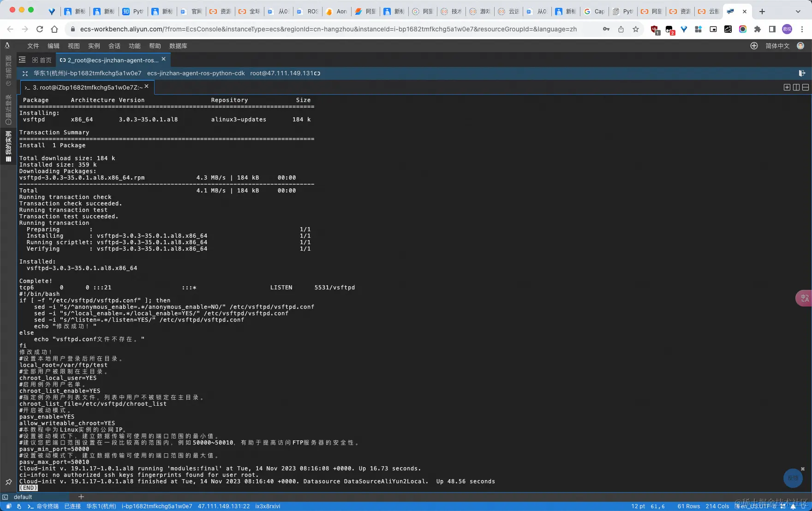Split the terminal horizontally
Viewport: 812px width, 511px height.
point(806,87)
